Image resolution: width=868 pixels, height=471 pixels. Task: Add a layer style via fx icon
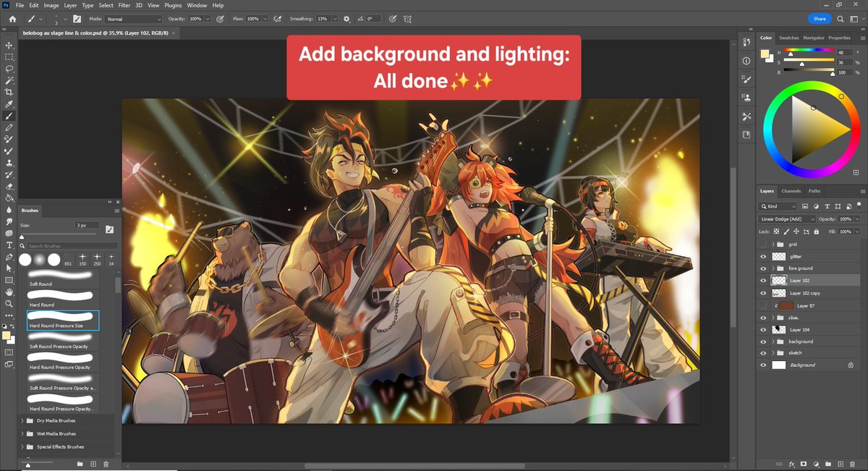(792, 464)
